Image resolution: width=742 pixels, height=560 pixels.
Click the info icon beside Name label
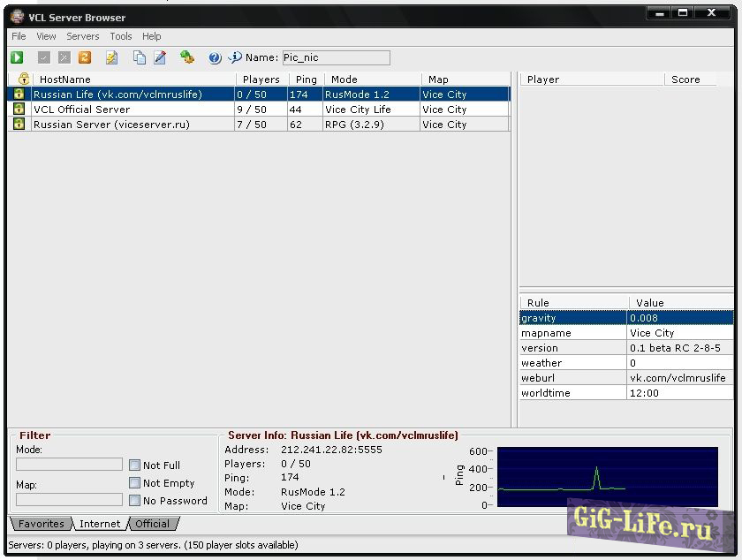point(235,57)
